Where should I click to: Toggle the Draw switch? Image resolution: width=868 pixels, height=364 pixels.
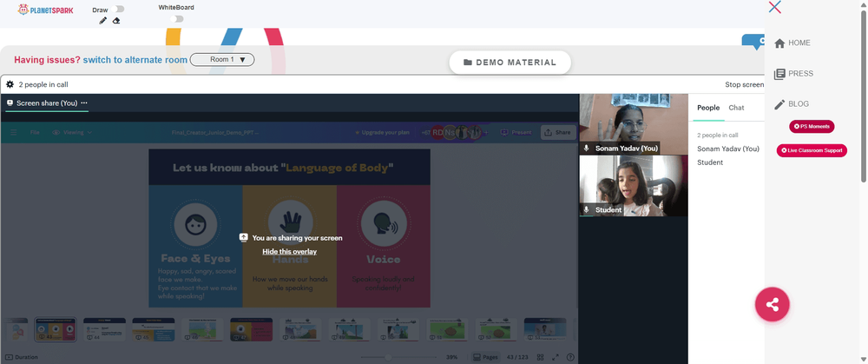(117, 9)
